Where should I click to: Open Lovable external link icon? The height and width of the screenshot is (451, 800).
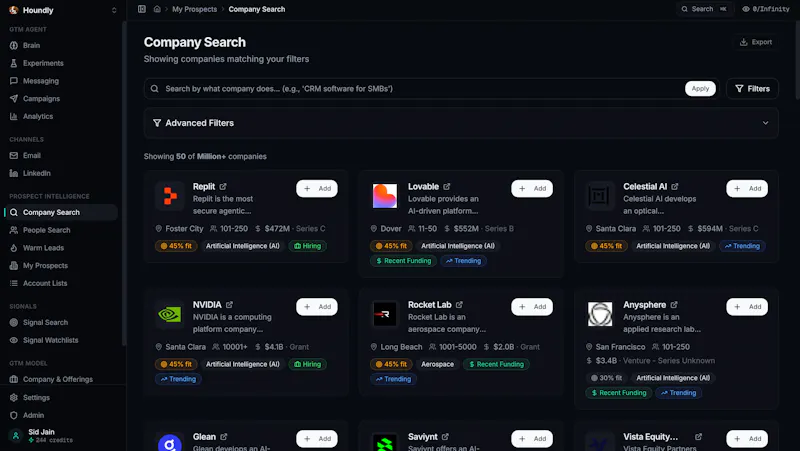click(x=447, y=187)
